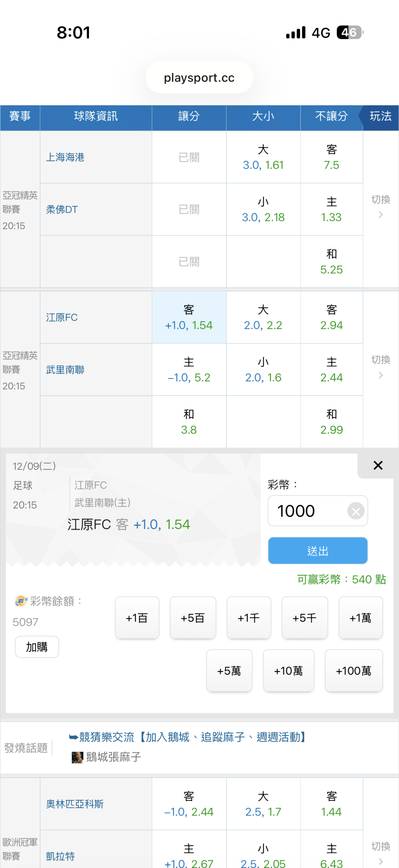This screenshot has width=399, height=868.
Task: Tap the 鵝城張麻子 avatar thumbnail
Action: click(77, 757)
